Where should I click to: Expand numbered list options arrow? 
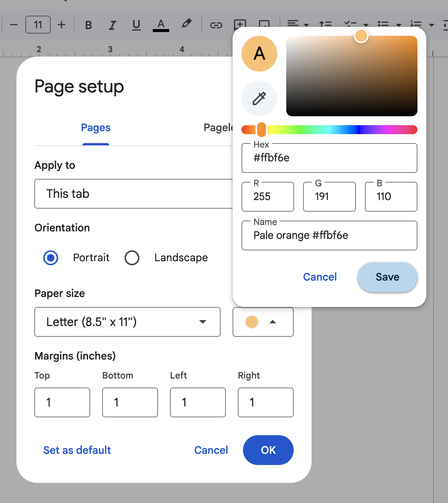tap(432, 25)
